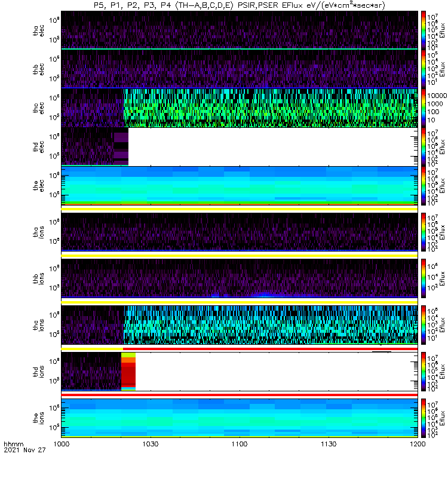Click the red burst in thd ions panel

[128, 372]
